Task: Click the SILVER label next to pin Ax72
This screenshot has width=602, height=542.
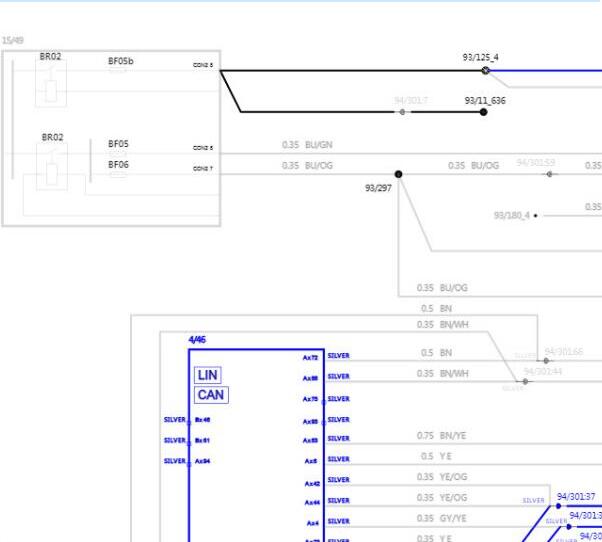Action: point(338,356)
